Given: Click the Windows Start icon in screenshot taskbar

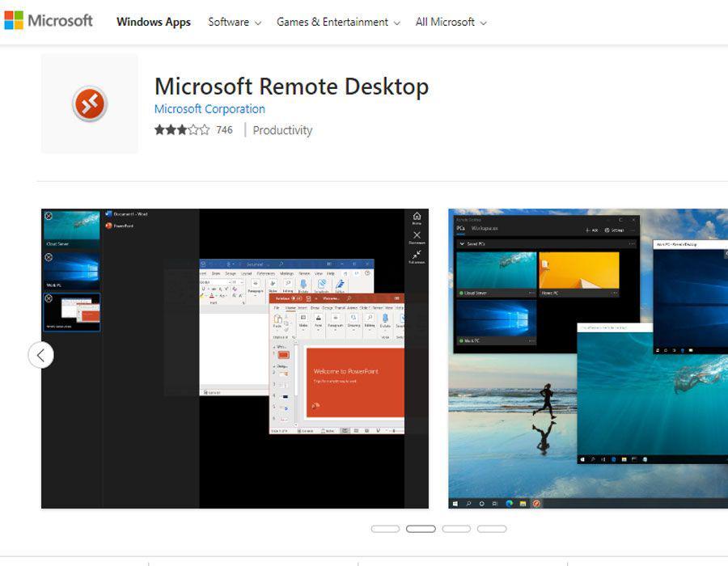Looking at the screenshot, I should pyautogui.click(x=455, y=504).
